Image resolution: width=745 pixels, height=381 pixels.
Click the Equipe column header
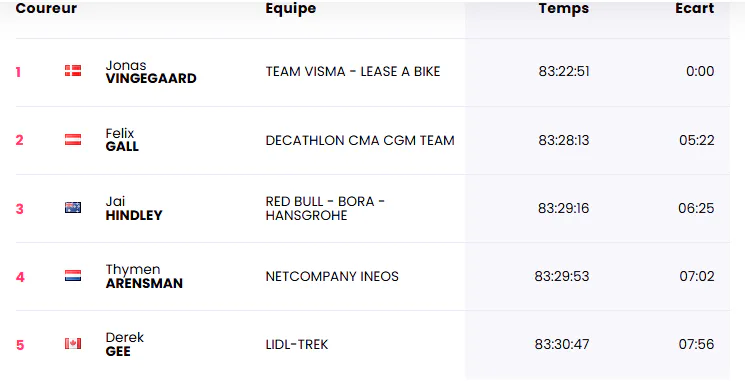point(290,9)
